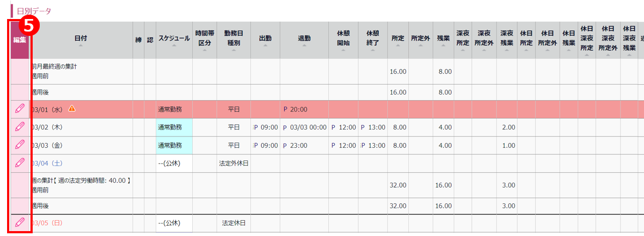Sort by 退勤 column arrow
The width and height of the screenshot is (644, 236).
click(304, 46)
